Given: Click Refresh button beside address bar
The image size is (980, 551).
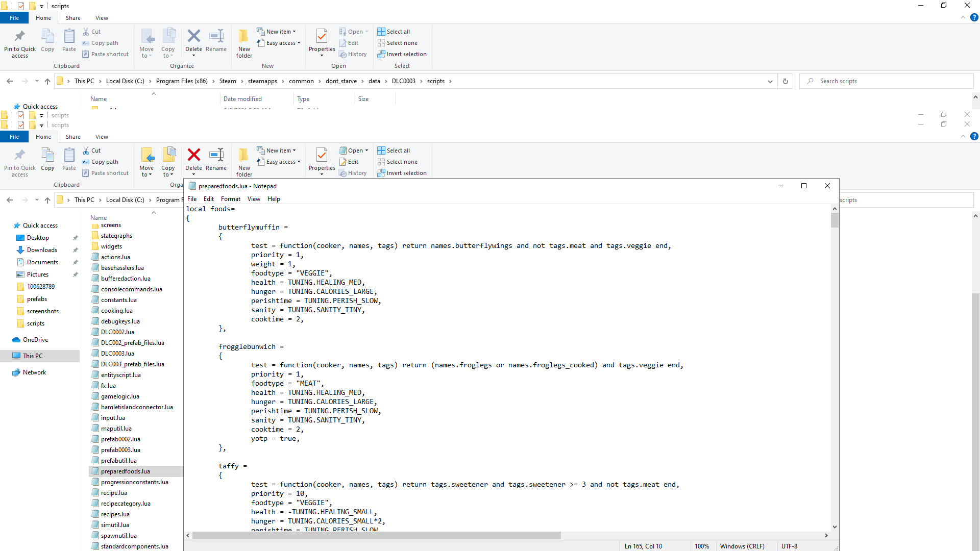Looking at the screenshot, I should (785, 81).
